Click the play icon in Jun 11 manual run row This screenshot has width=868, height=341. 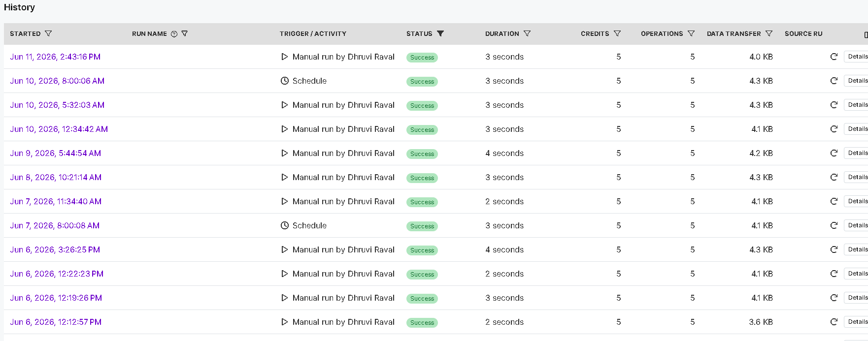[284, 57]
